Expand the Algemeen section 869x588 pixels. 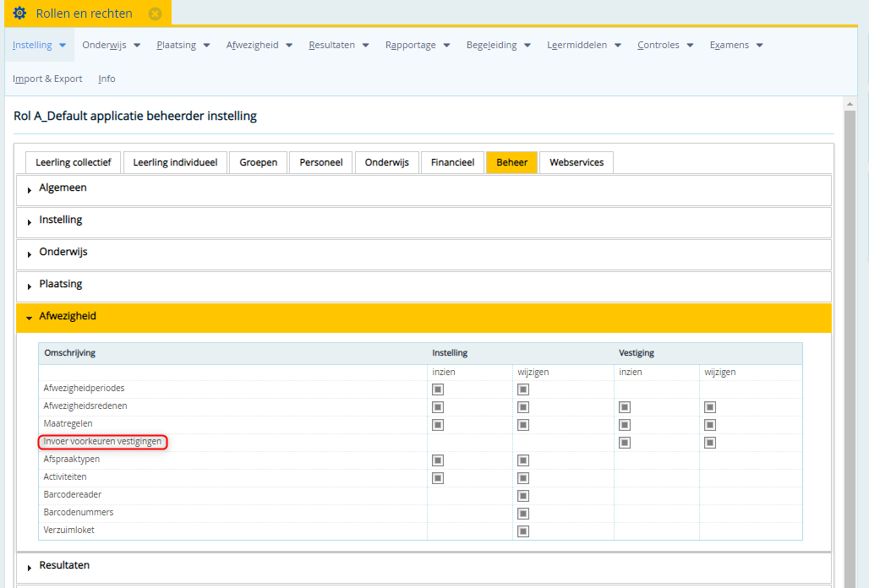click(x=424, y=190)
